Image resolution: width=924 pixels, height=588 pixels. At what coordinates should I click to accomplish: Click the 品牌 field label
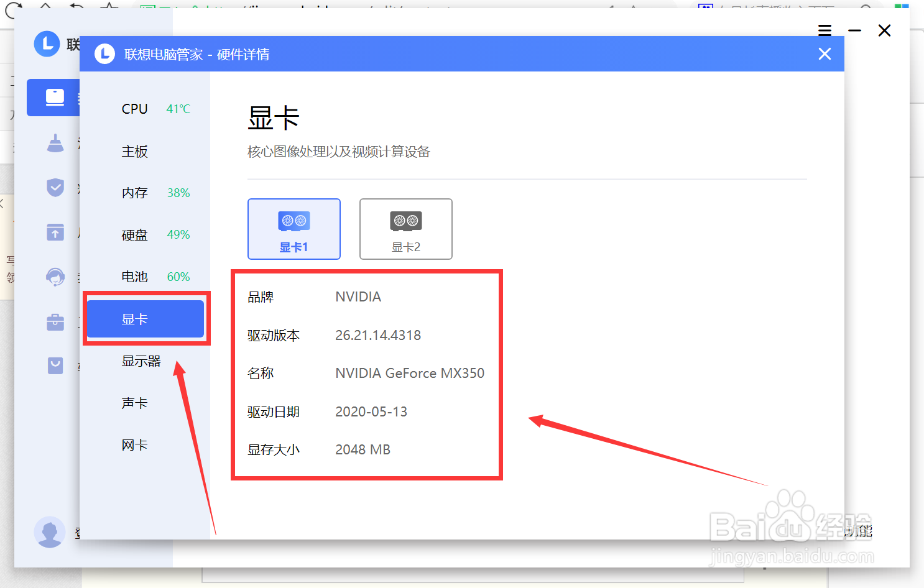point(261,296)
